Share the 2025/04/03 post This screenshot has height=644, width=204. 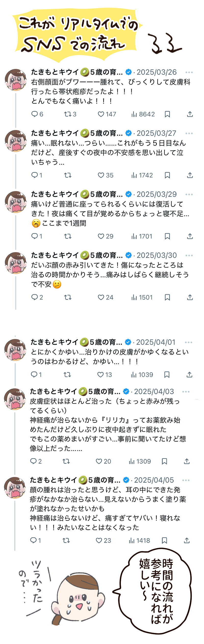pos(187,462)
